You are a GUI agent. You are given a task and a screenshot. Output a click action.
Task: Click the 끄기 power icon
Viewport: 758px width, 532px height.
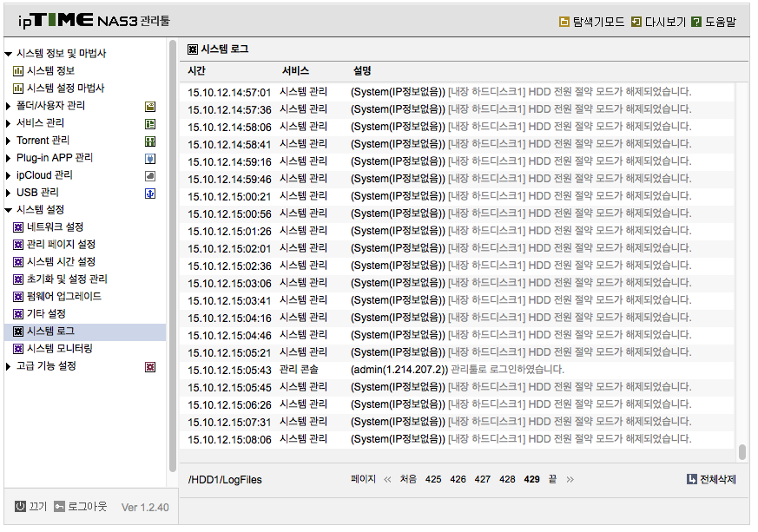tap(20, 506)
